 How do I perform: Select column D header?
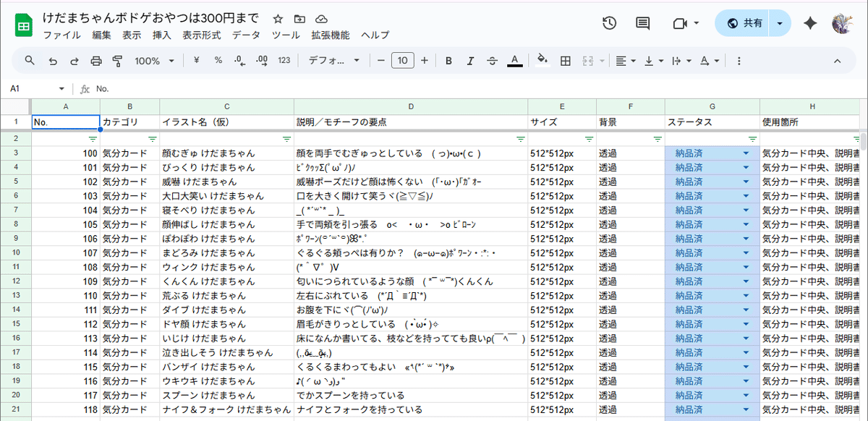point(411,106)
